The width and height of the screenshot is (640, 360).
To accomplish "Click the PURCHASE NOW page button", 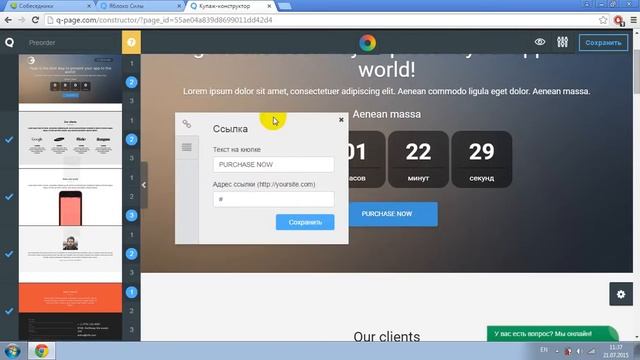I will click(393, 214).
